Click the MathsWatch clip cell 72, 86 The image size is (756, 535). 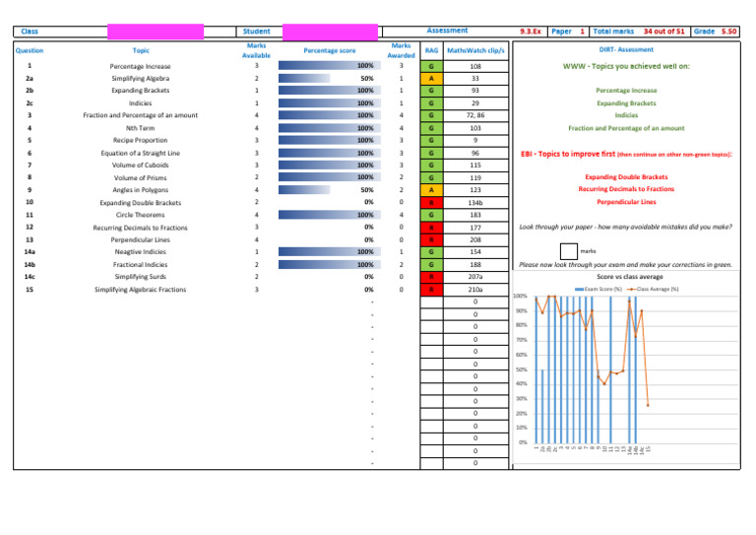tap(475, 115)
